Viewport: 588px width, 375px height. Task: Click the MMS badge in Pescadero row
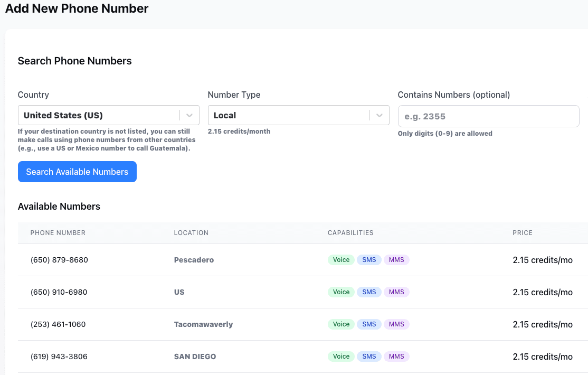[396, 260]
